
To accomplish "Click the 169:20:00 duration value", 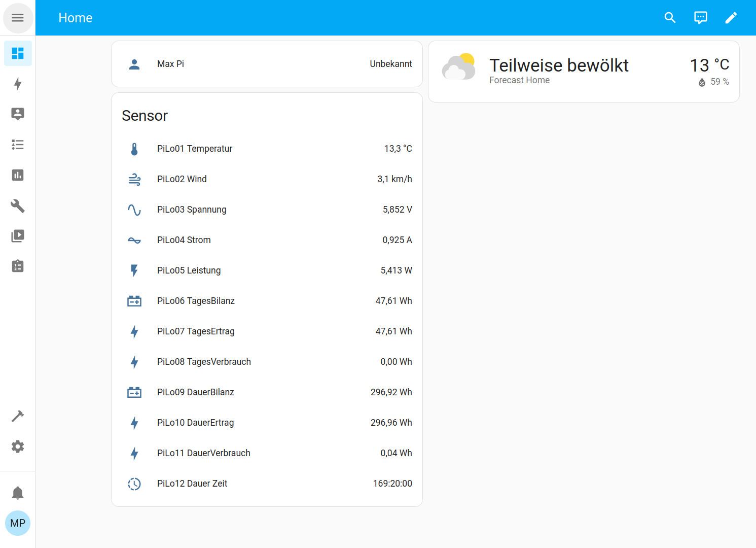I will click(392, 484).
